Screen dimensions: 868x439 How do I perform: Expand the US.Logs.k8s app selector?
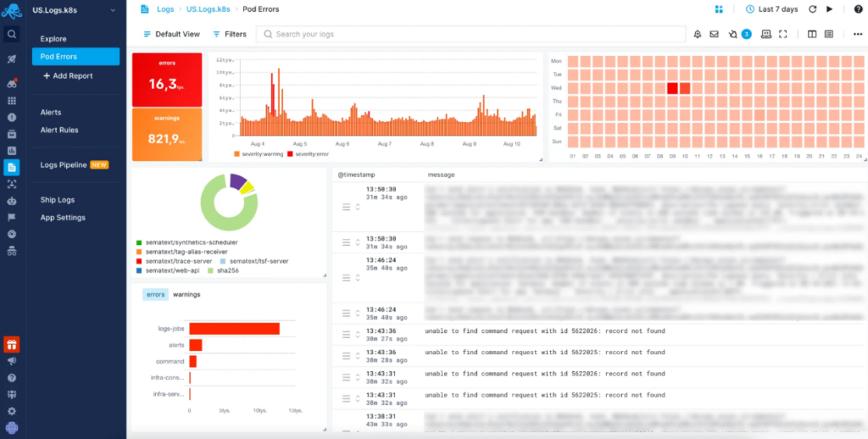75,10
